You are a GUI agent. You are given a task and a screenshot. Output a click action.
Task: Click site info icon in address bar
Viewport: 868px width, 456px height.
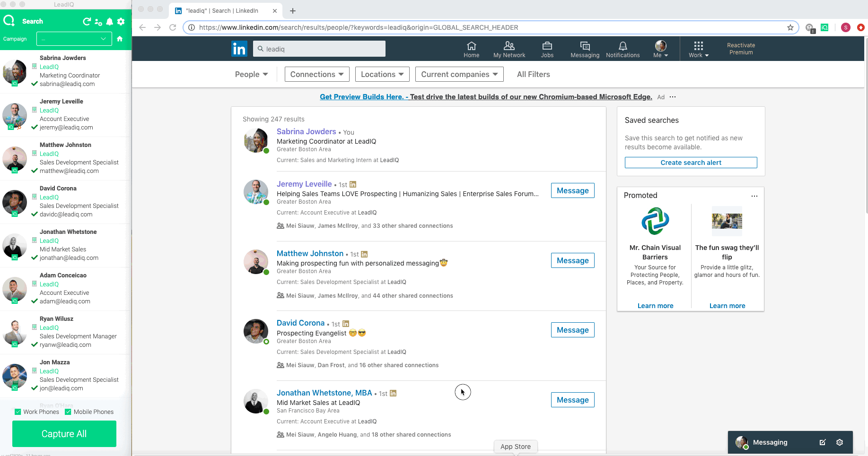pos(192,27)
